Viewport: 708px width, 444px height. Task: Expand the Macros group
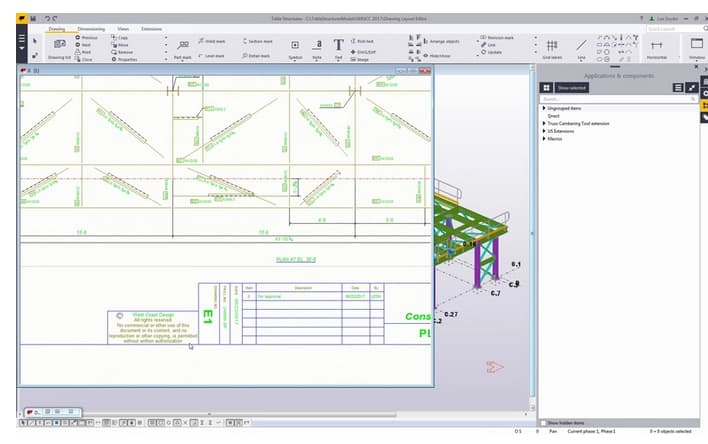(544, 139)
